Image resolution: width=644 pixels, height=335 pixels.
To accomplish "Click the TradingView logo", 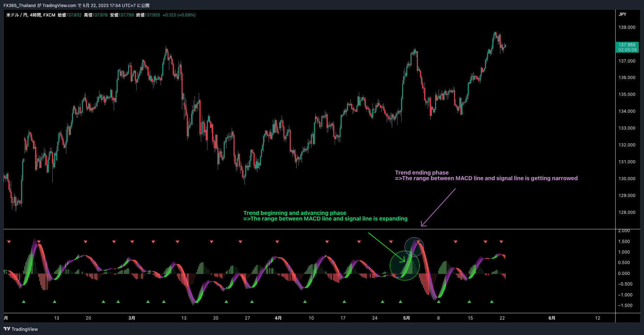I will (21, 329).
